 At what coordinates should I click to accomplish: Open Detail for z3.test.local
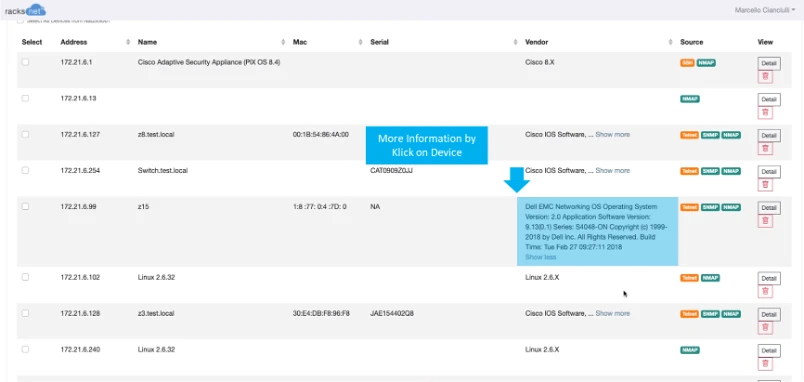769,314
